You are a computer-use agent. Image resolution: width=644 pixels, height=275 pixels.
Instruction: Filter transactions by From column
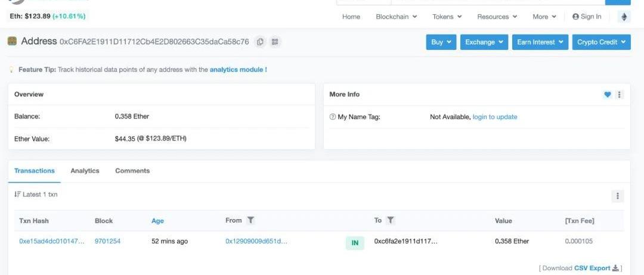[x=251, y=220]
